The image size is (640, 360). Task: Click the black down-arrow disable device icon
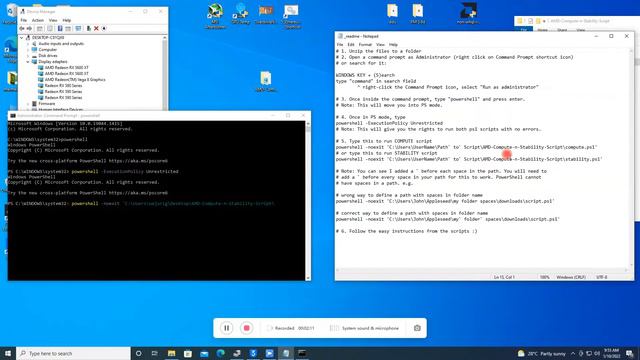(104, 29)
